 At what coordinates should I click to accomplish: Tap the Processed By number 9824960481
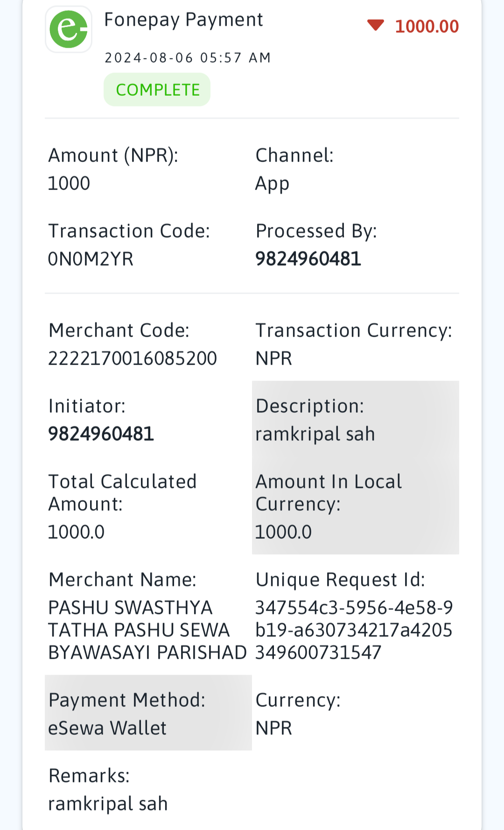coord(308,259)
